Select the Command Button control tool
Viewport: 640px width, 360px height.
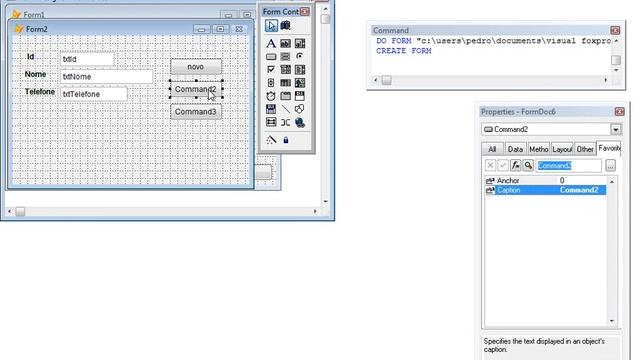click(x=271, y=56)
